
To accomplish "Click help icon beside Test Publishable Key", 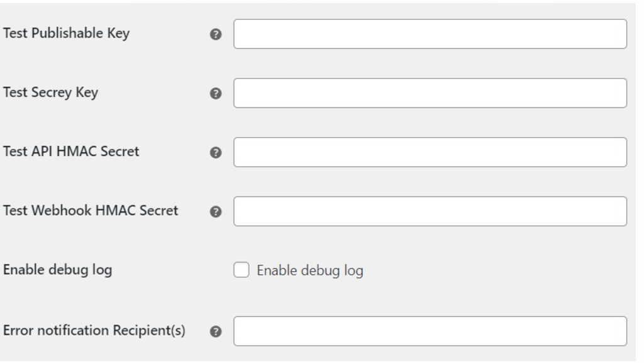I will [215, 35].
